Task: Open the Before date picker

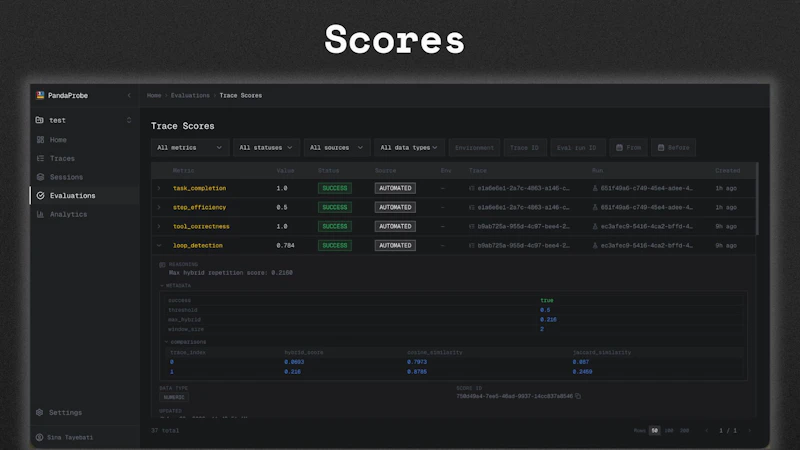Action: (x=673, y=147)
